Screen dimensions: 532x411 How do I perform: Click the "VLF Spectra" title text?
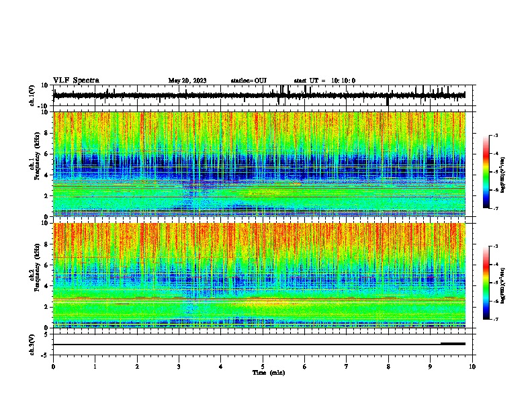pyautogui.click(x=76, y=81)
